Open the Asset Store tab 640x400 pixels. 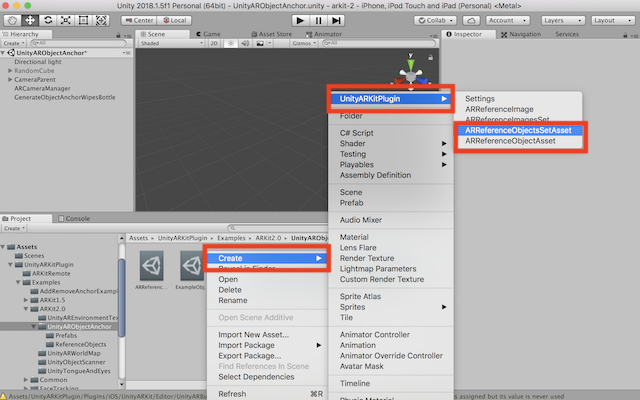[x=271, y=34]
